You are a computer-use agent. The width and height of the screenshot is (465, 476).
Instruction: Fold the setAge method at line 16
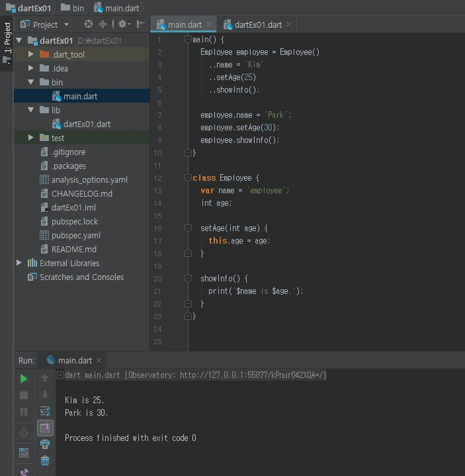coord(188,228)
